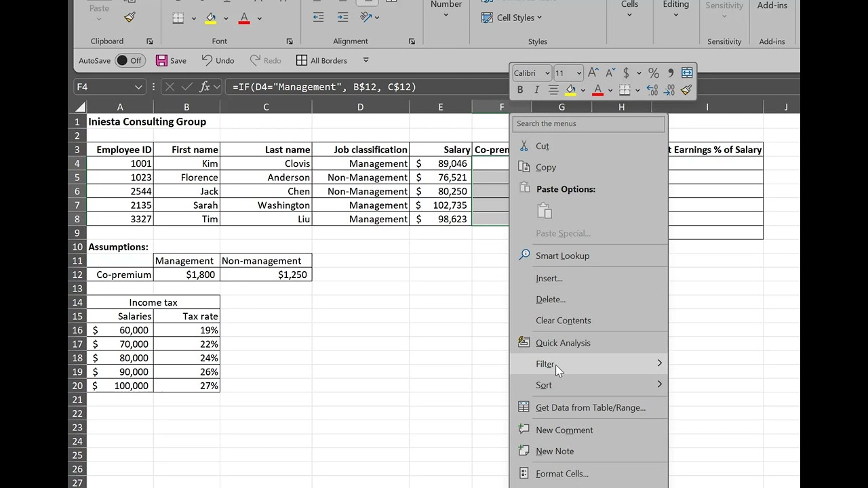The height and width of the screenshot is (488, 868).
Task: Open the Alignment group dialog launcher
Action: pos(412,41)
